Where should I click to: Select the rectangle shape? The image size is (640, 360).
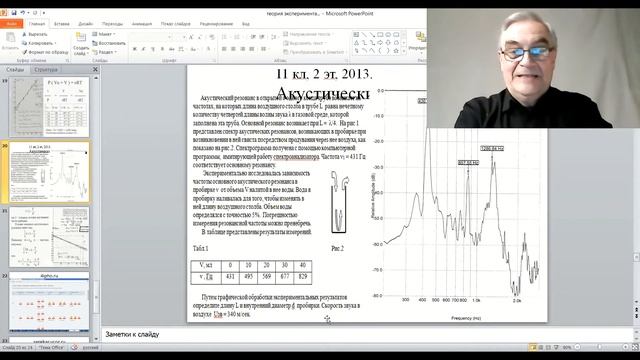(380, 35)
